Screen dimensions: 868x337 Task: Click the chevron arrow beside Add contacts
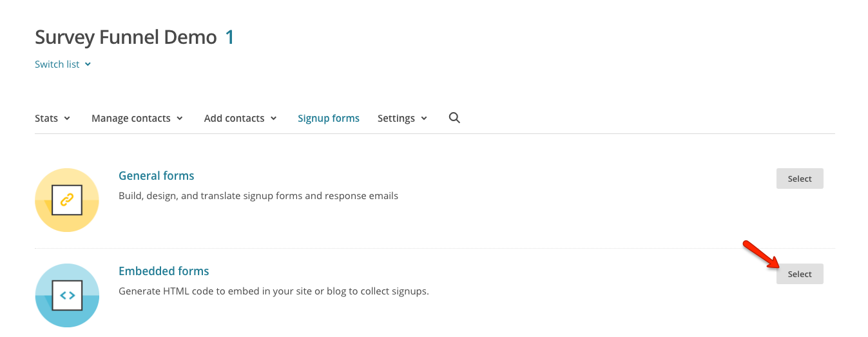tap(274, 119)
